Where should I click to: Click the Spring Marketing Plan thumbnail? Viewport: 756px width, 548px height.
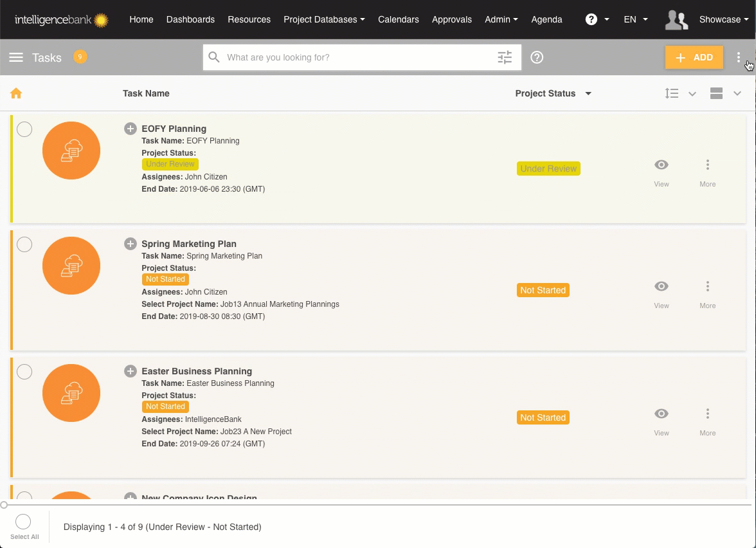71,266
